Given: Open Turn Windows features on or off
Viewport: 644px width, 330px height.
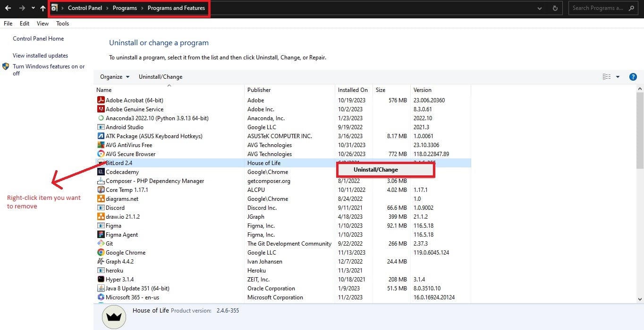Looking at the screenshot, I should (49, 70).
